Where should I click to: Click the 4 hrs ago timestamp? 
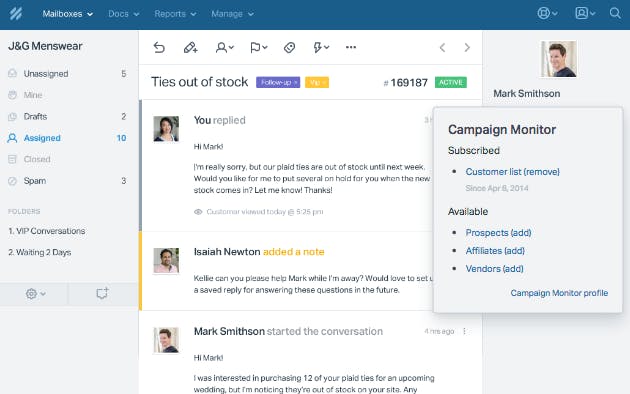[x=439, y=331]
